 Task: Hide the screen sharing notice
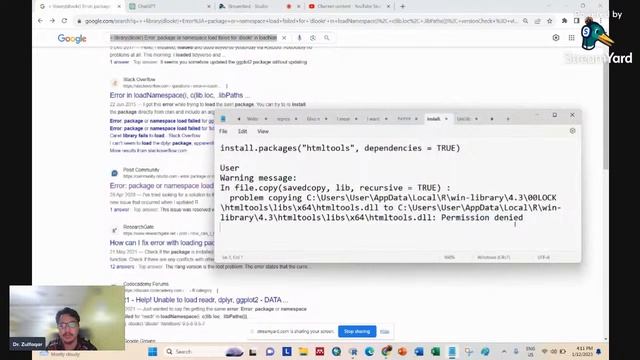[384, 331]
